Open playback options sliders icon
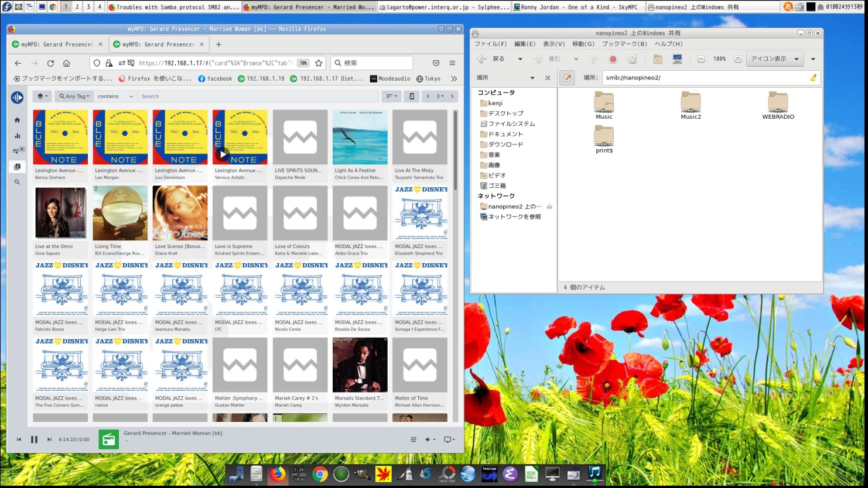 (414, 439)
